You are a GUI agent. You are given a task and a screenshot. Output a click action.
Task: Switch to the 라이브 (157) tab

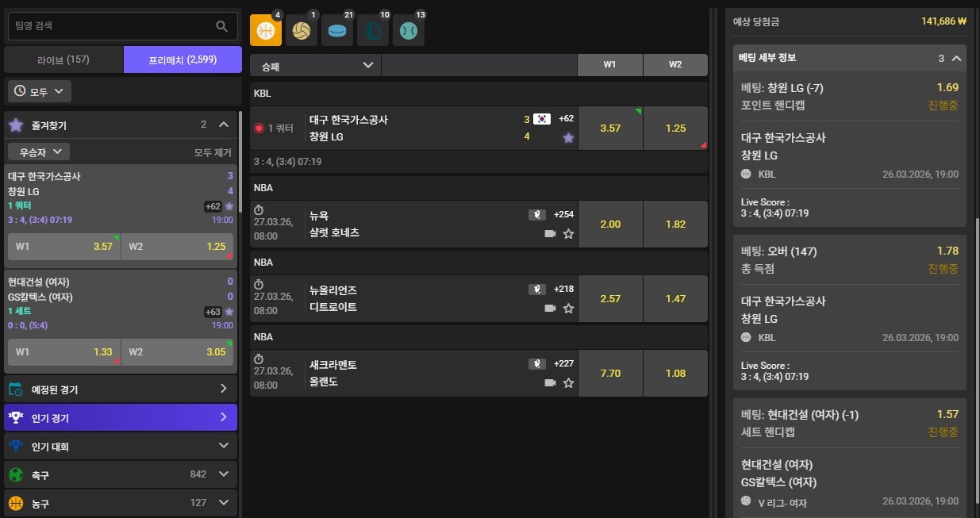(x=63, y=59)
